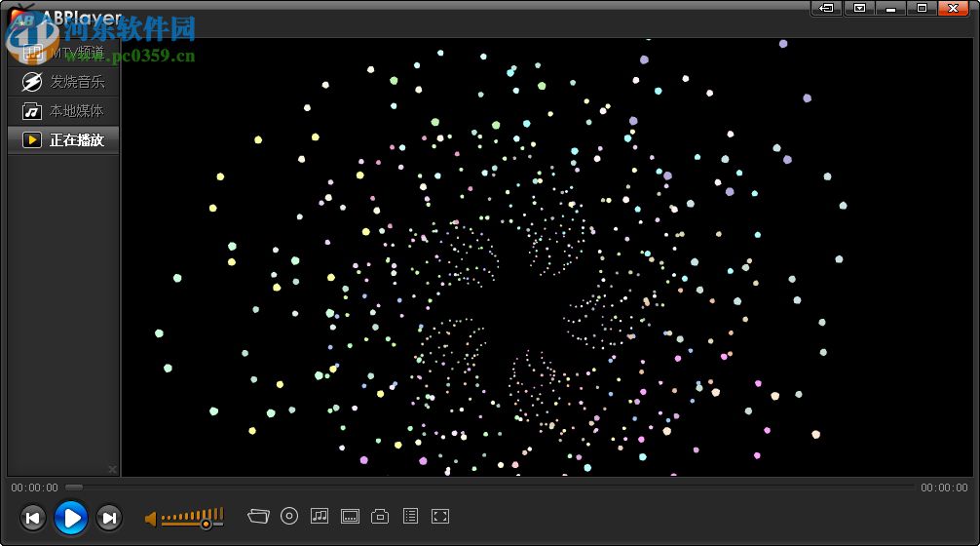
Task: Click the music note icon
Action: (320, 516)
